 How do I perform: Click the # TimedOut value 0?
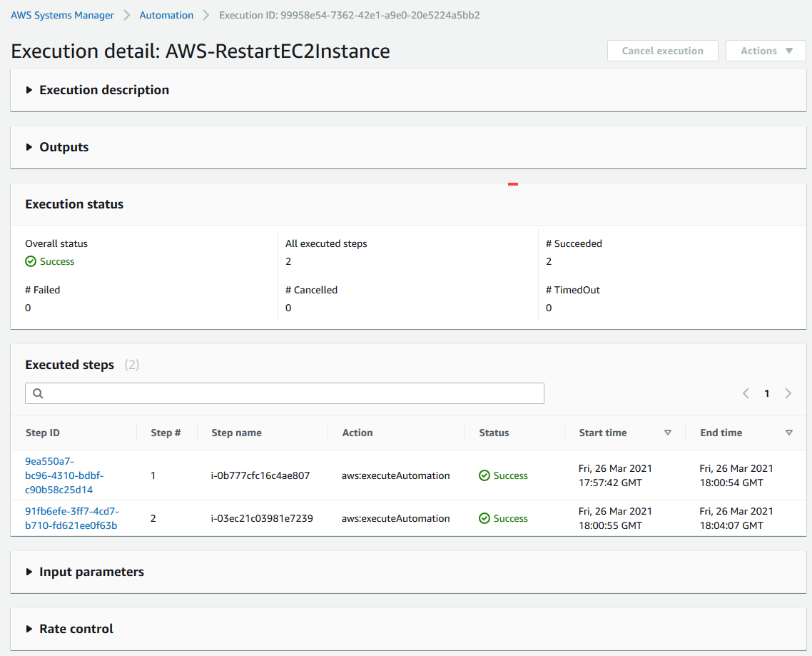(549, 308)
